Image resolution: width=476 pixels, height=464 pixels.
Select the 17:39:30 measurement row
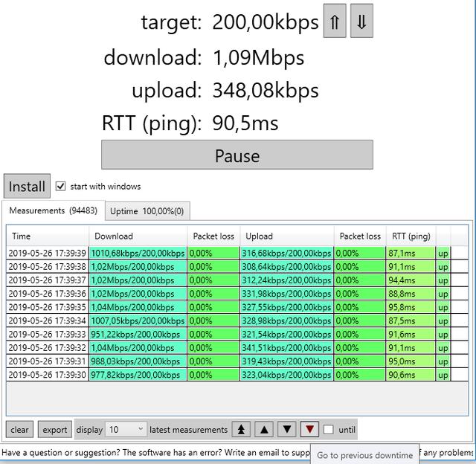(x=48, y=375)
